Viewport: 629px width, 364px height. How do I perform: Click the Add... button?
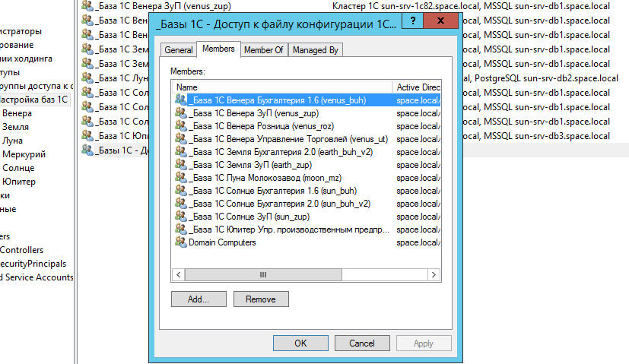click(x=199, y=299)
